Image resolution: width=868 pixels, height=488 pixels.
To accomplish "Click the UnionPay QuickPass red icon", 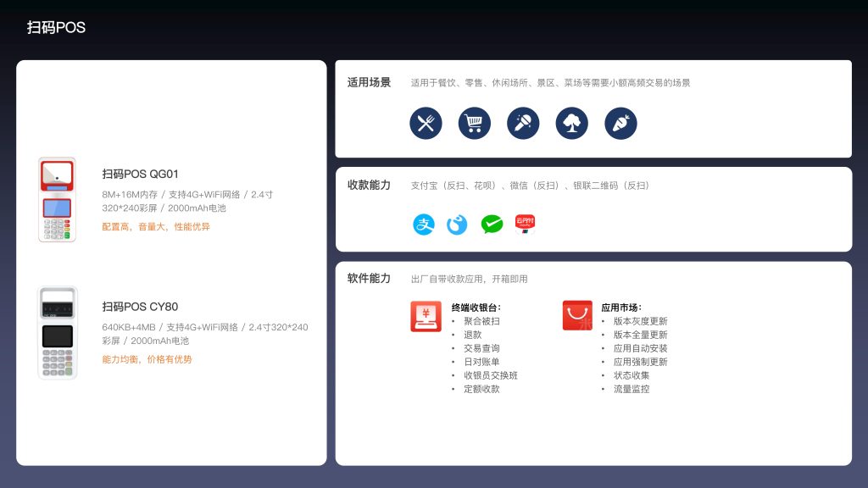I will [x=525, y=224].
